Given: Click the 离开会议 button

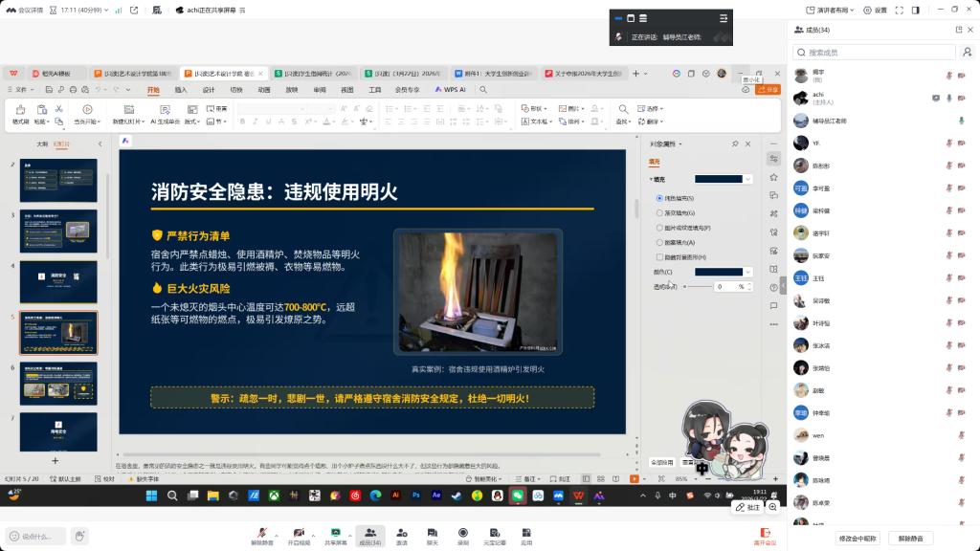Looking at the screenshot, I should click(x=765, y=534).
